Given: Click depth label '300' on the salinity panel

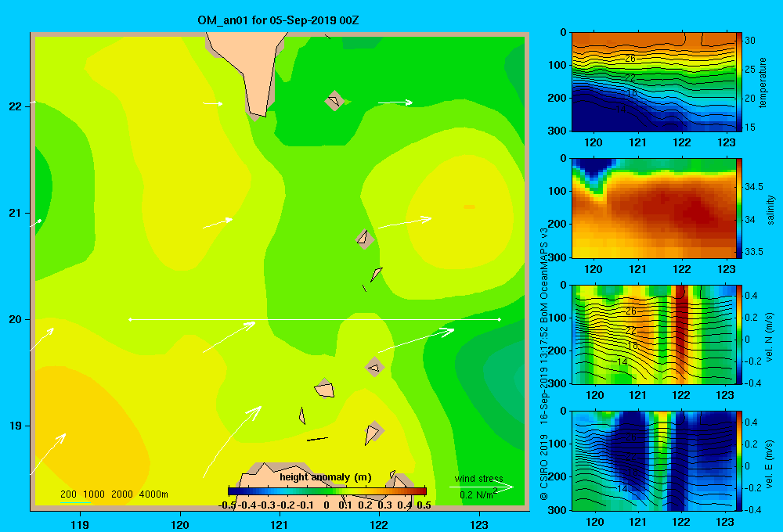Looking at the screenshot, I should tap(557, 257).
